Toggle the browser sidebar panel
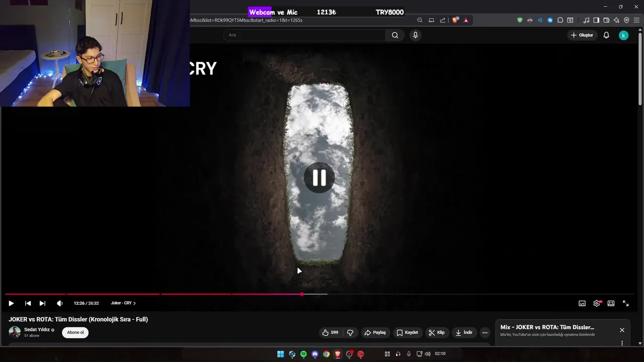The image size is (644, 362). tap(596, 20)
